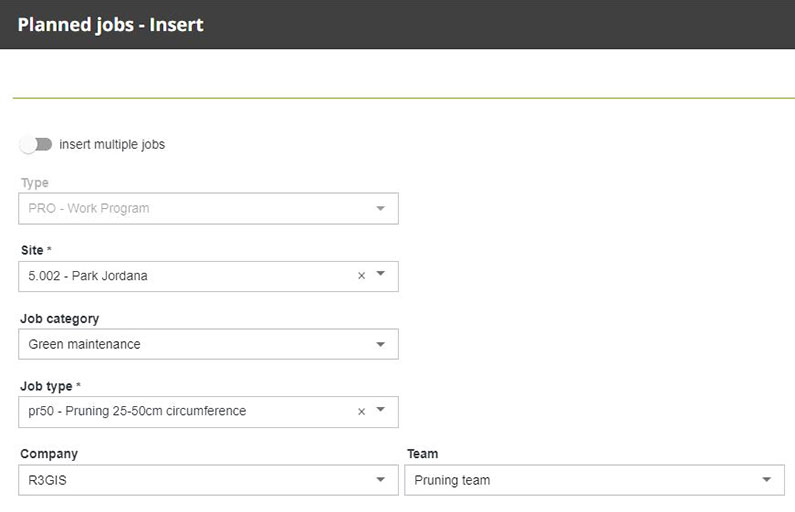Clear the Site selection with the x icon
This screenshot has width=795, height=512.
pos(362,276)
